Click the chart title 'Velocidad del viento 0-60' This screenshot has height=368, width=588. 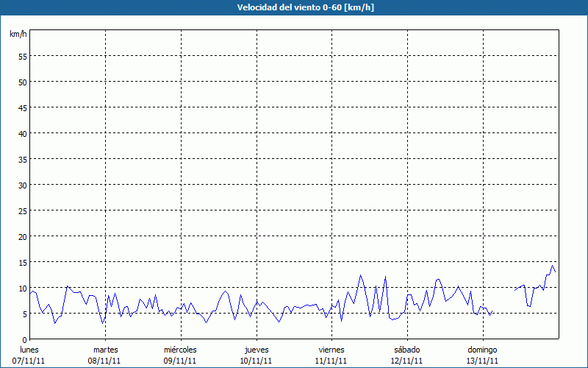[x=293, y=7]
